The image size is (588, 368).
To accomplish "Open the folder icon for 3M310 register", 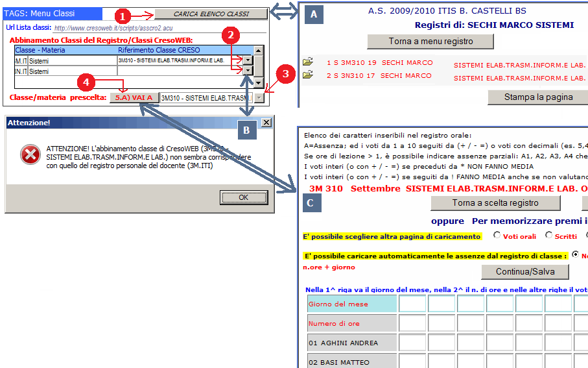I will pos(308,62).
